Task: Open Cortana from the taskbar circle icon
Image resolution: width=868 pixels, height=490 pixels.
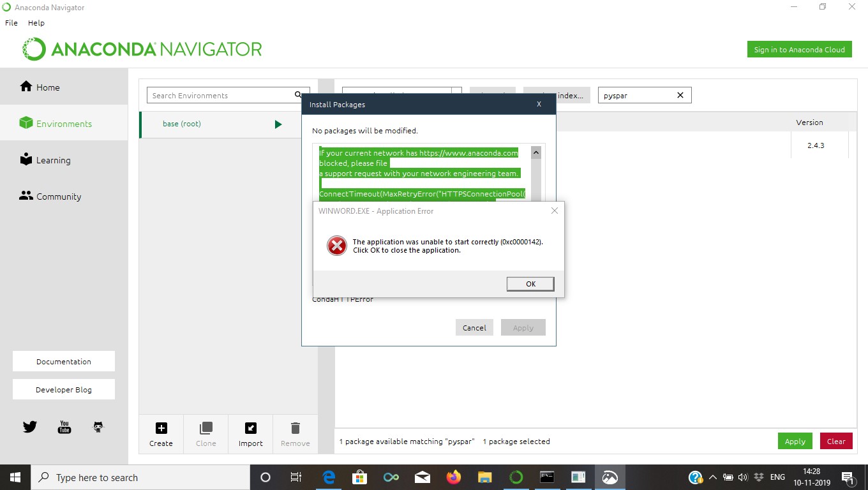Action: (266, 477)
